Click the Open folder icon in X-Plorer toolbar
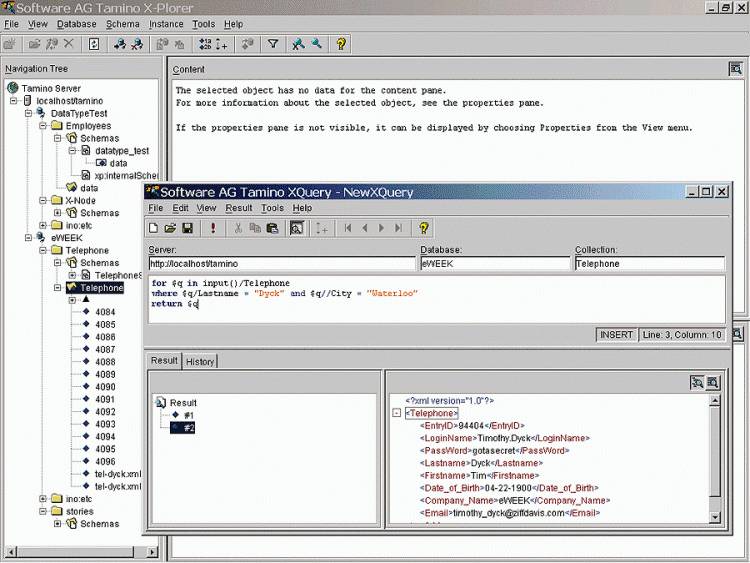 click(x=34, y=44)
